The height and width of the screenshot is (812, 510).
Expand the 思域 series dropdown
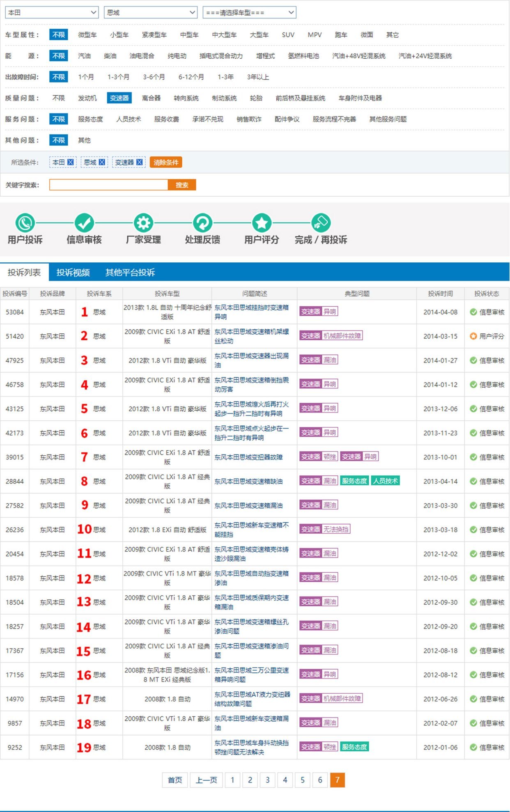(151, 12)
